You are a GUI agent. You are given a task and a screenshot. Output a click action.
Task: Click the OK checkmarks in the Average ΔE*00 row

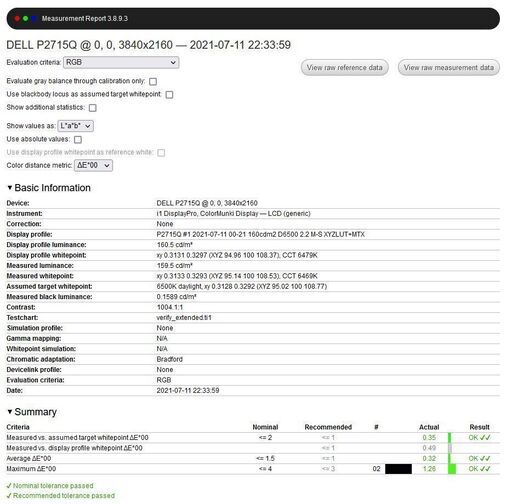tap(480, 459)
